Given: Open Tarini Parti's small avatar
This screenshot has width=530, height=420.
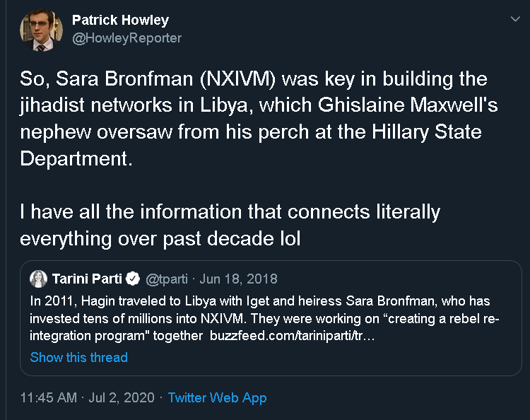Looking at the screenshot, I should [x=40, y=278].
